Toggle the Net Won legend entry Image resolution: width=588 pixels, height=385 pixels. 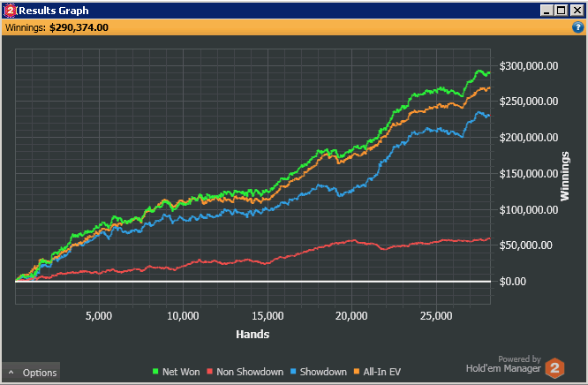pyautogui.click(x=176, y=372)
